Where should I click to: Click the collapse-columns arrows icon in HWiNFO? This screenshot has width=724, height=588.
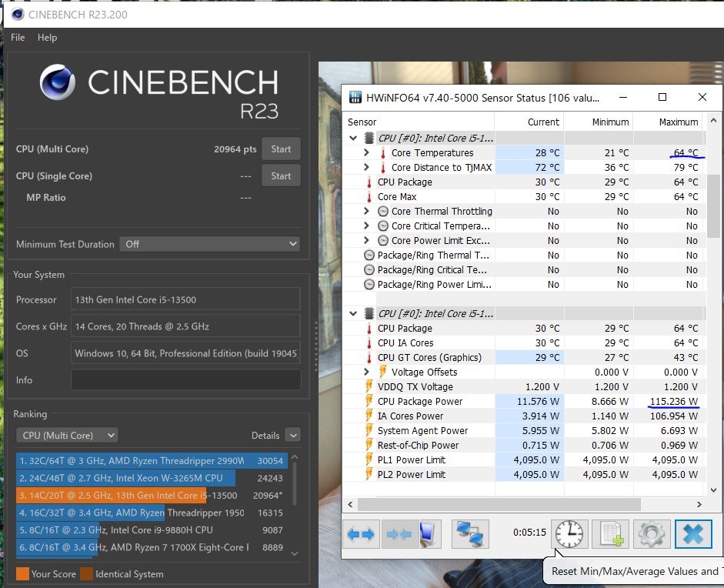399,534
